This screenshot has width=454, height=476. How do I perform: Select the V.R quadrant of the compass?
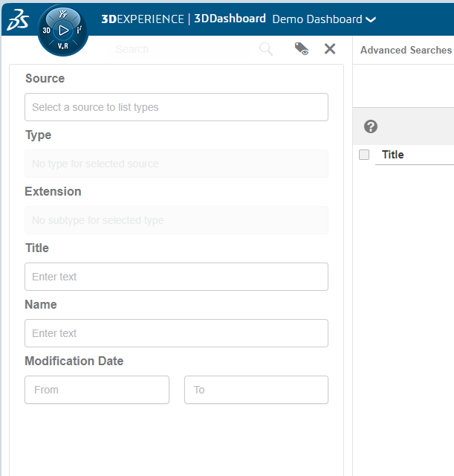coord(63,47)
